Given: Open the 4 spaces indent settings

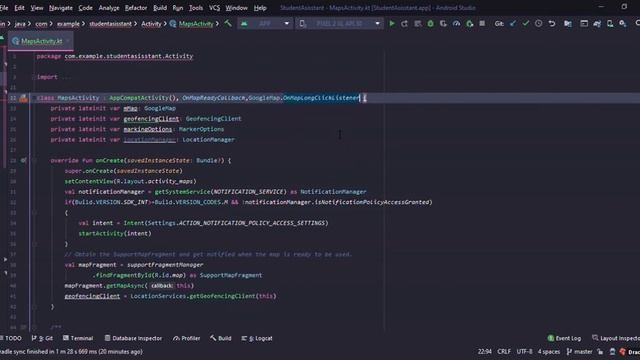Looking at the screenshot, I should point(549,351).
